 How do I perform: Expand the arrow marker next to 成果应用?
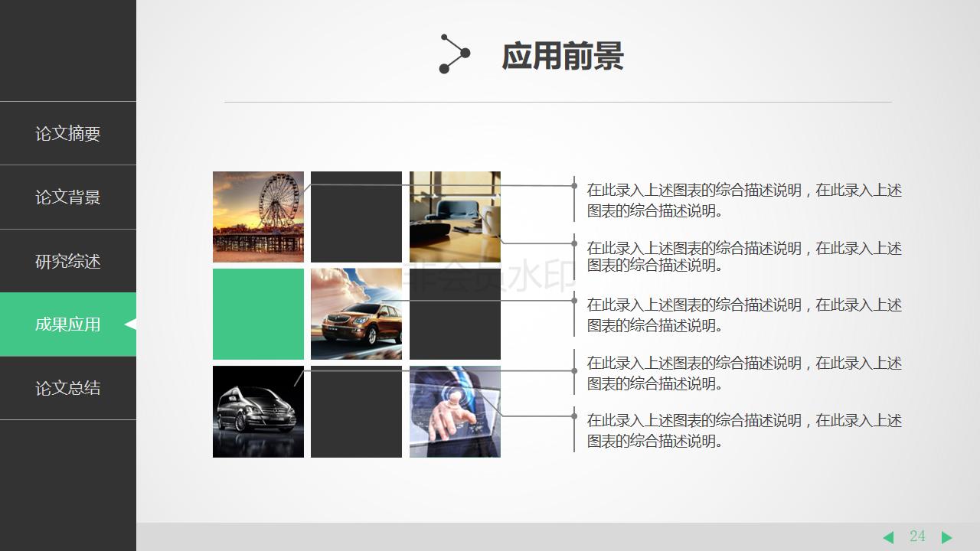click(x=132, y=324)
